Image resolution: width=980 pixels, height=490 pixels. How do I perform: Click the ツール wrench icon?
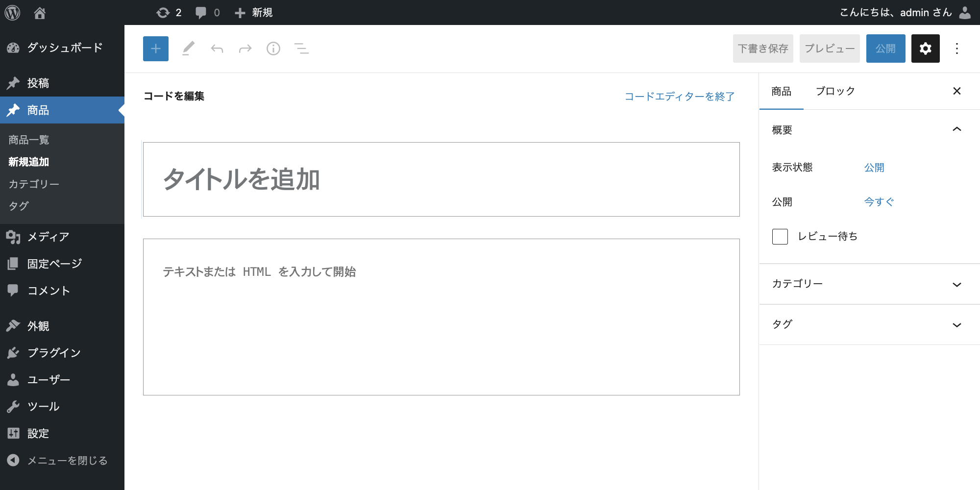(13, 407)
